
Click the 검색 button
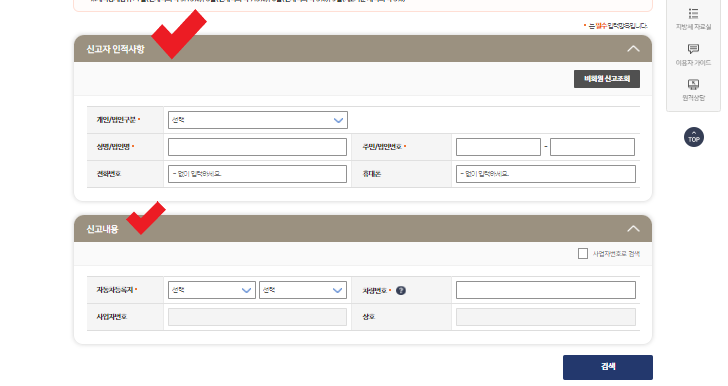click(x=608, y=367)
